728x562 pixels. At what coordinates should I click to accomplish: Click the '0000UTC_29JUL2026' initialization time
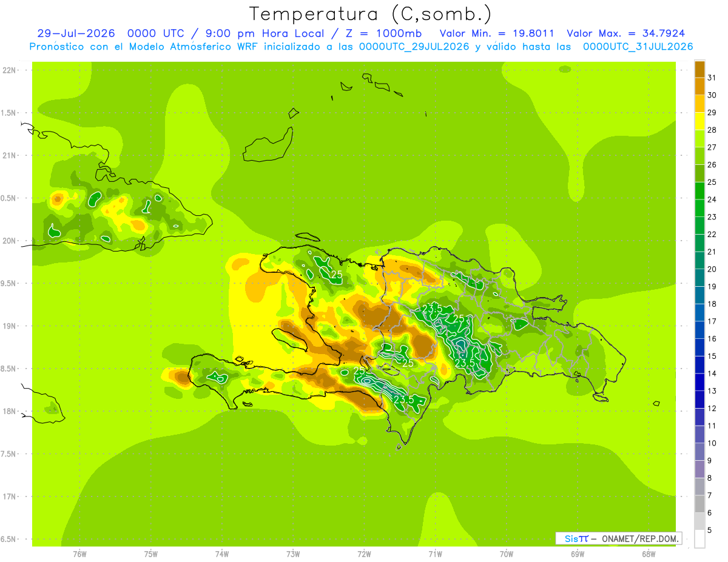(x=414, y=47)
